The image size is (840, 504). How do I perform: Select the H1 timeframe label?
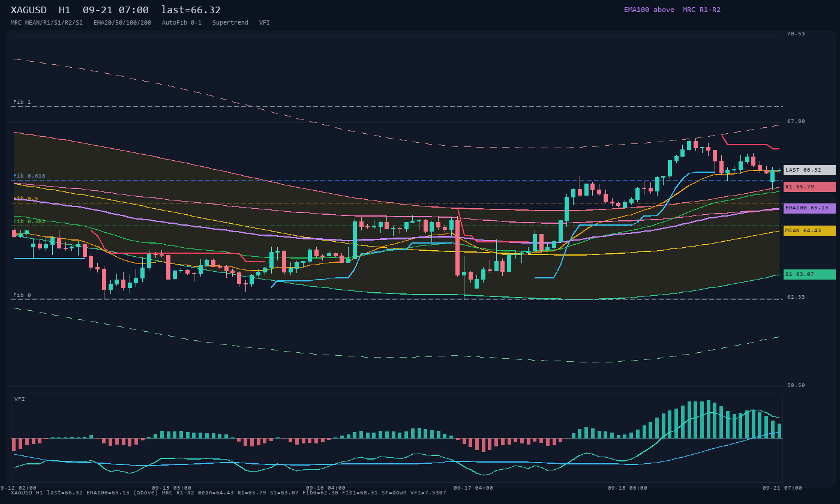click(65, 10)
